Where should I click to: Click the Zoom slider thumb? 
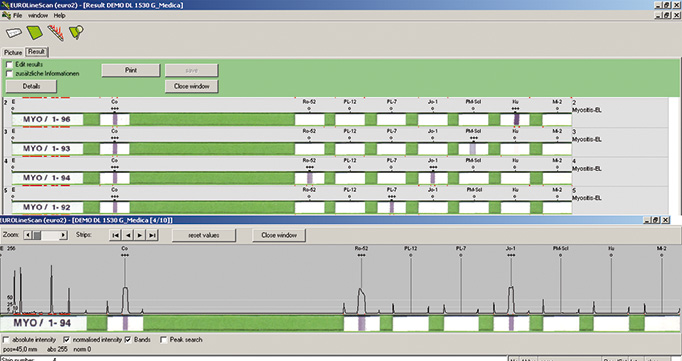pos(37,235)
